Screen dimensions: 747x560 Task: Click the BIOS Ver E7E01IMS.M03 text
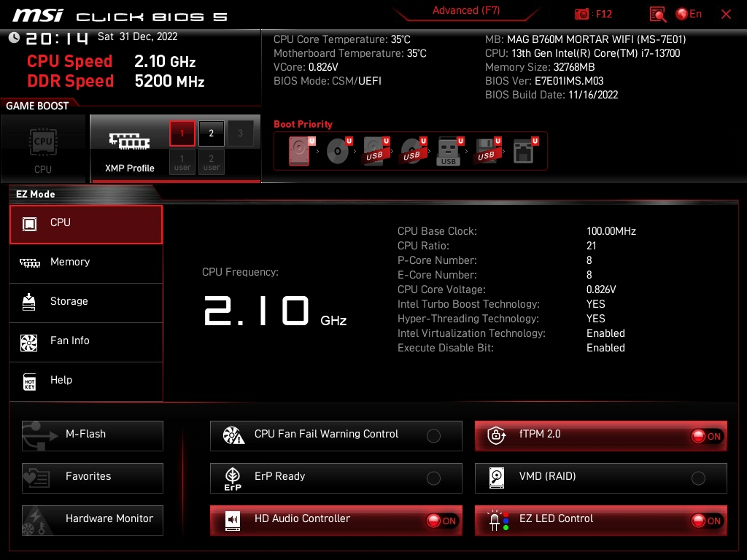pos(544,81)
